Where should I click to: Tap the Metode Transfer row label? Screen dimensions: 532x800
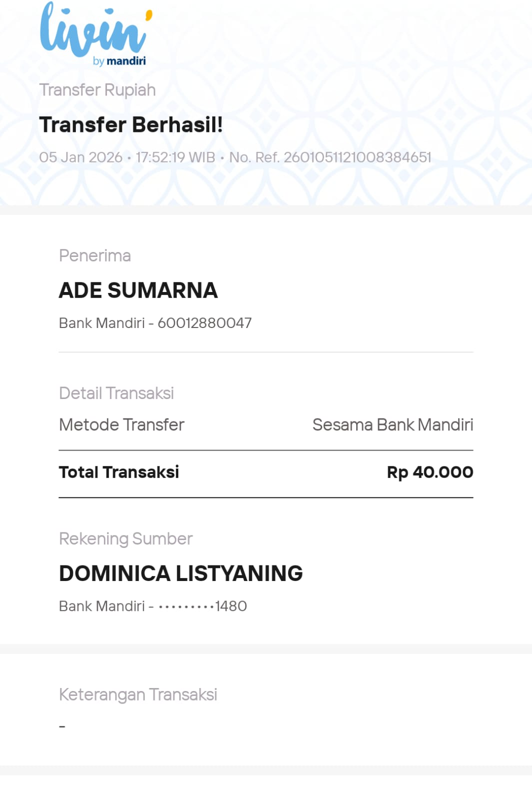(x=121, y=425)
